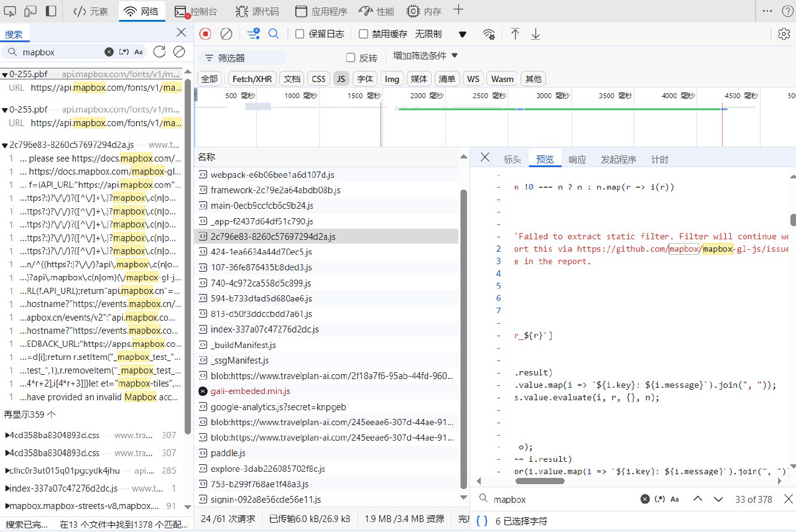This screenshot has height=532, width=796.
Task: Toggle the DevTools sidebar dock icon
Action: [x=51, y=11]
